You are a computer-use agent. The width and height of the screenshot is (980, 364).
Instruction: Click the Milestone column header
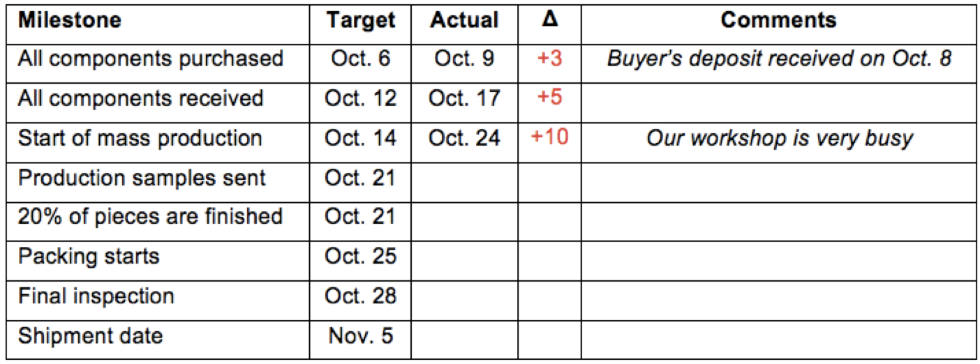point(69,20)
